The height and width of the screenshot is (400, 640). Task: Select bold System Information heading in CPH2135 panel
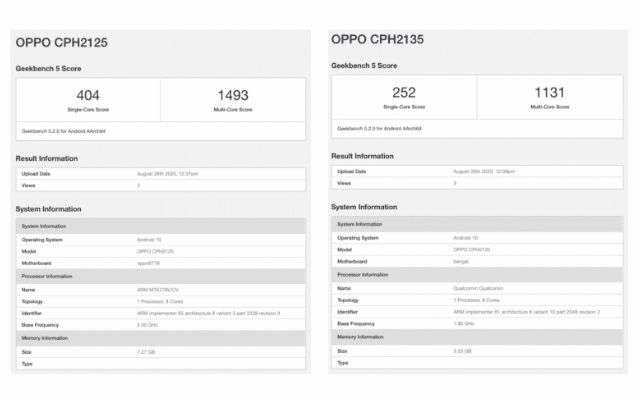pyautogui.click(x=364, y=207)
